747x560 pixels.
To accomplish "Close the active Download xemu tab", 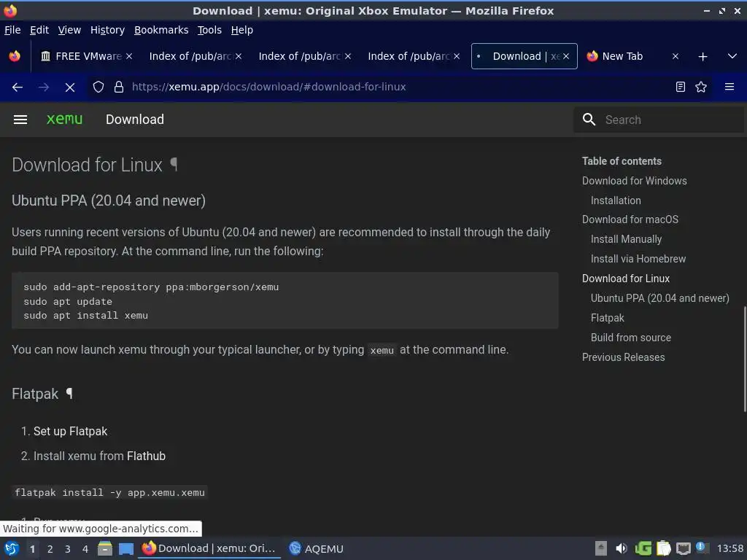I will [566, 56].
